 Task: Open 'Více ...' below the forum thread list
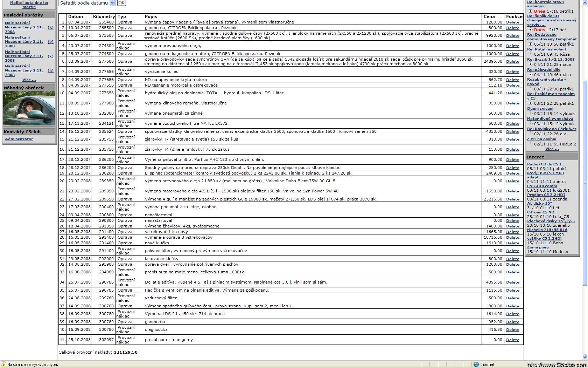tap(552, 149)
